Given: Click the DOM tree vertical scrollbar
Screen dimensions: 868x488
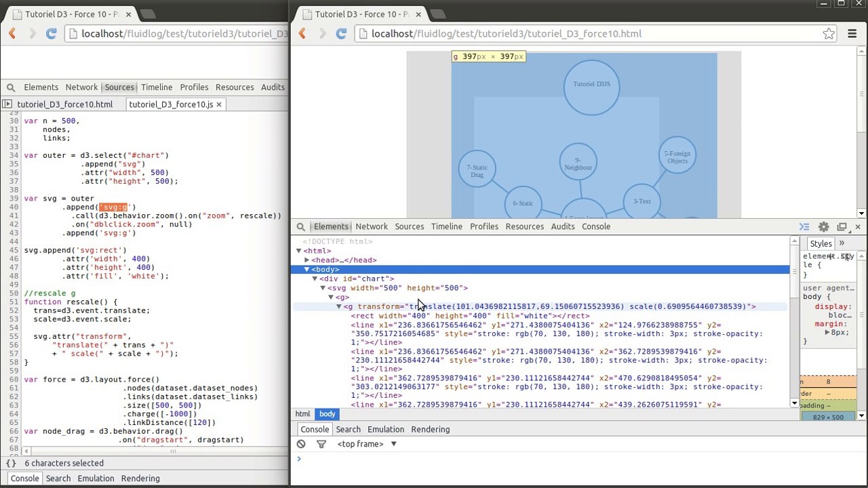Looking at the screenshot, I should click(795, 323).
